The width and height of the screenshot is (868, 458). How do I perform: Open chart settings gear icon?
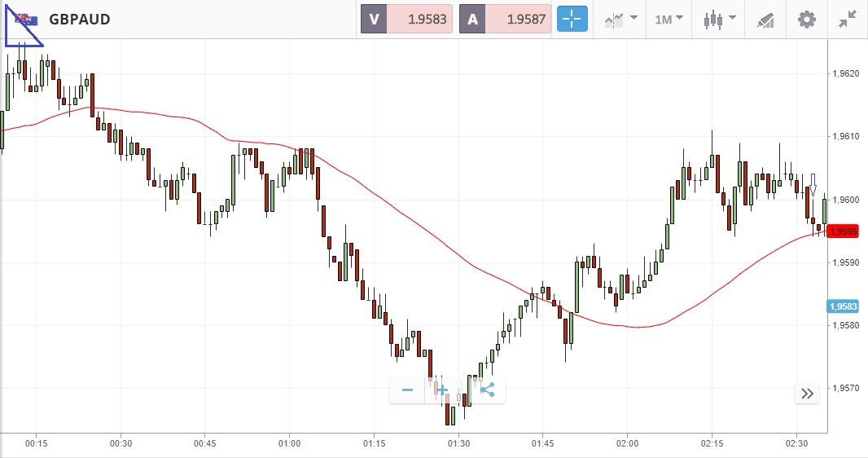[806, 19]
